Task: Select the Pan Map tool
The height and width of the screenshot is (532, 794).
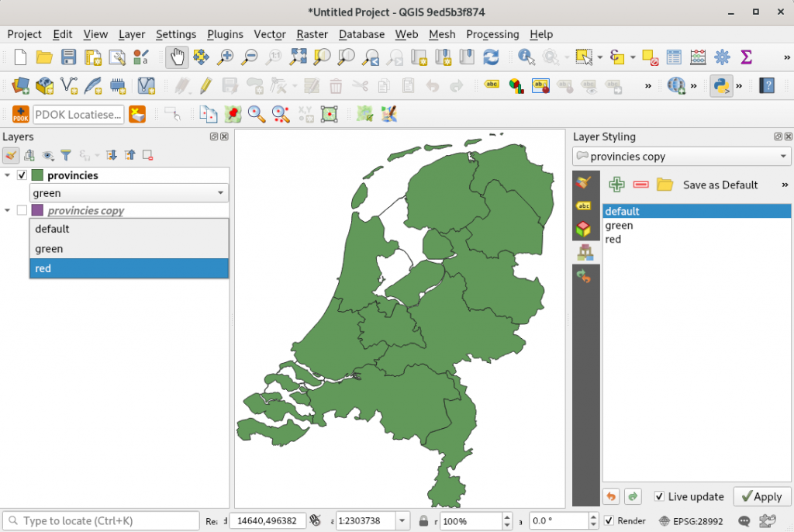Action: 177,56
